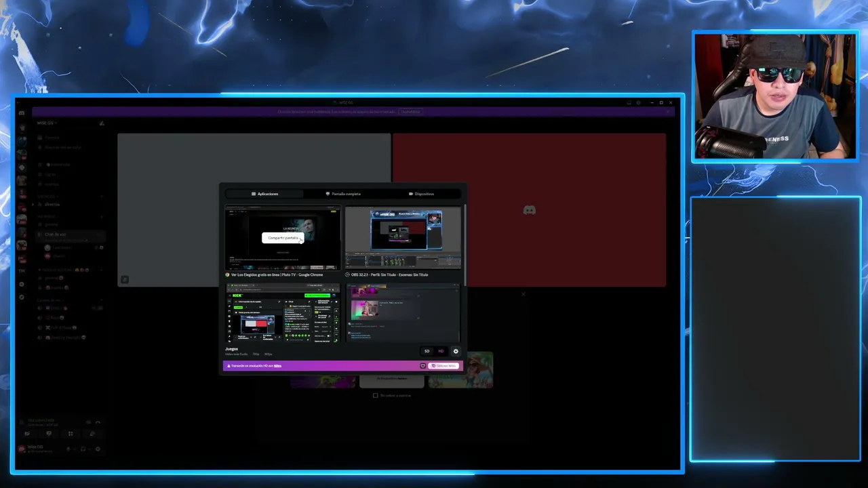Open Discord user settings gear

[98, 449]
